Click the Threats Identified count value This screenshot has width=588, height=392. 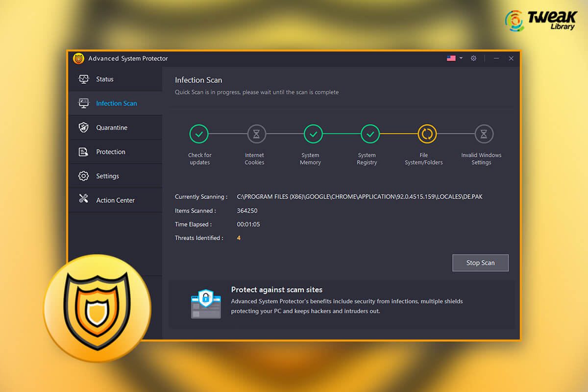coord(239,238)
